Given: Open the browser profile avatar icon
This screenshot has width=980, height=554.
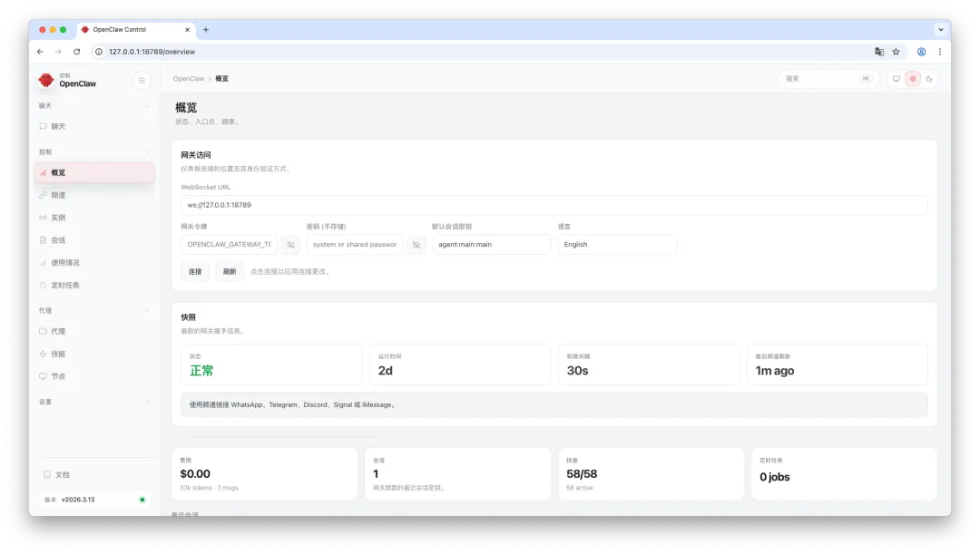Looking at the screenshot, I should point(921,52).
